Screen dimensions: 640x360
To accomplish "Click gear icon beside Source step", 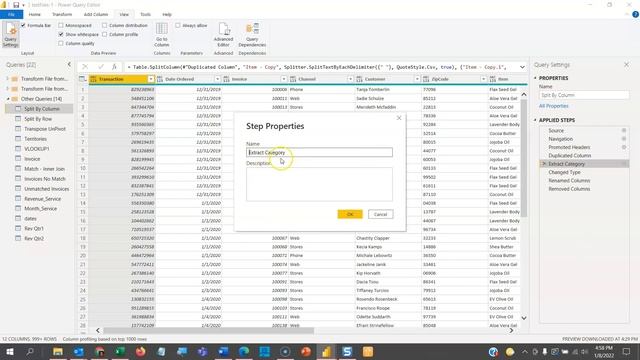I will click(x=624, y=130).
